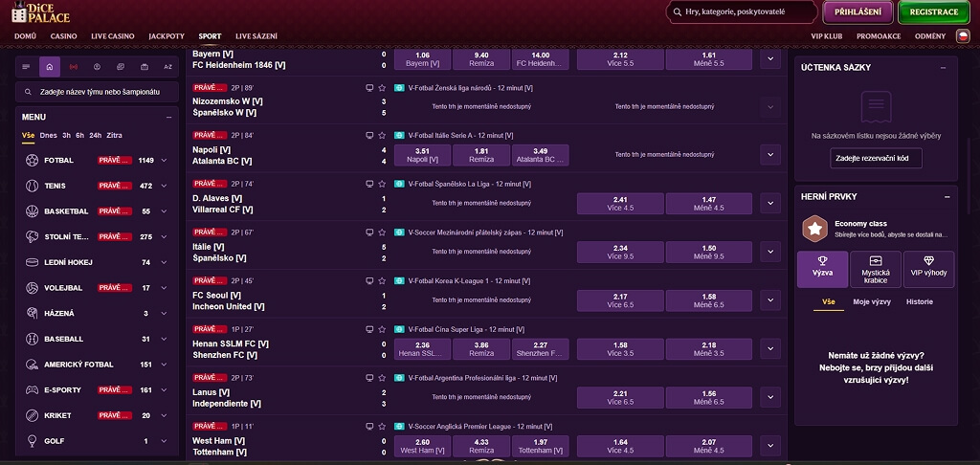
Task: Filter events by Dnes tab
Action: (x=48, y=135)
